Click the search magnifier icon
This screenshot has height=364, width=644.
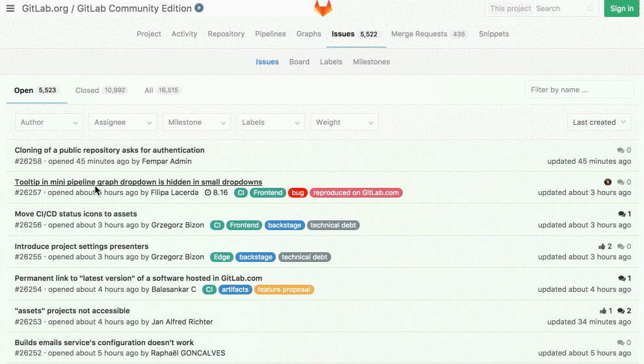pyautogui.click(x=591, y=8)
